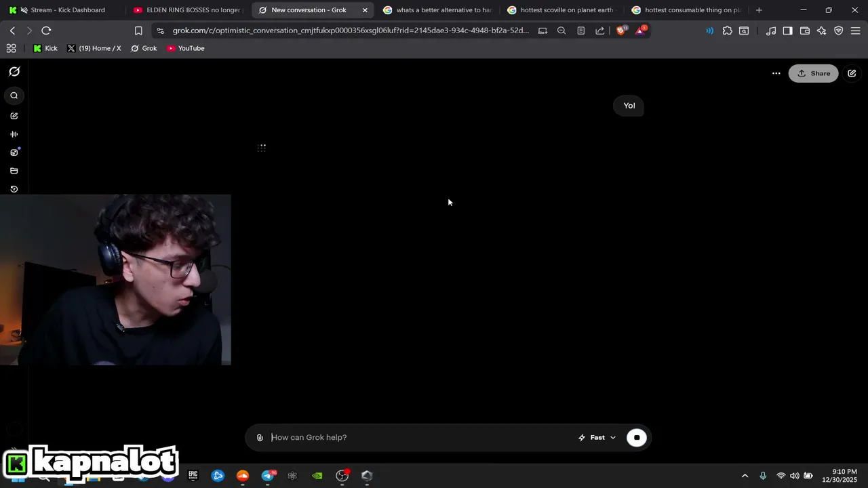Click the grok.com address bar URL
This screenshot has width=868, height=488.
[351, 30]
